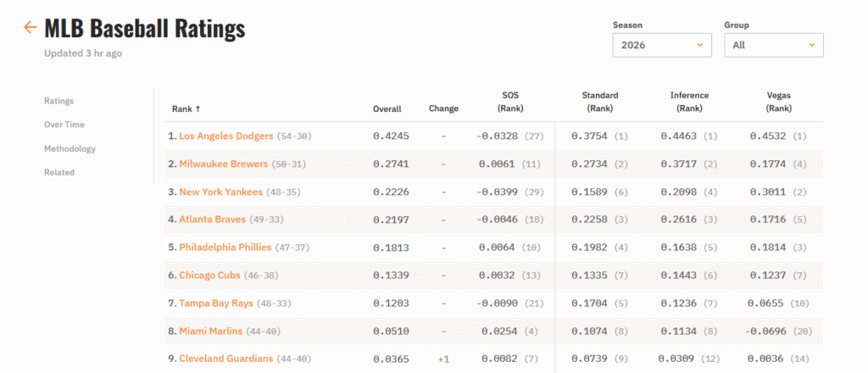Click Yankees Vegas rating 0.3011

point(768,192)
